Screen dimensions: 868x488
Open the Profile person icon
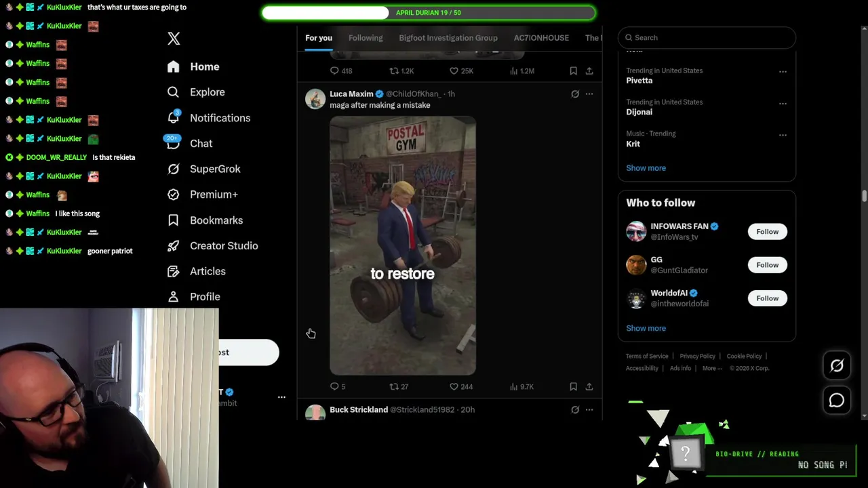click(174, 297)
